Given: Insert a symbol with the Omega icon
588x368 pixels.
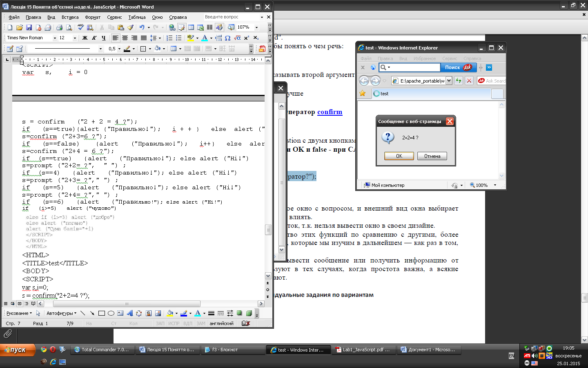Looking at the screenshot, I should coord(228,38).
